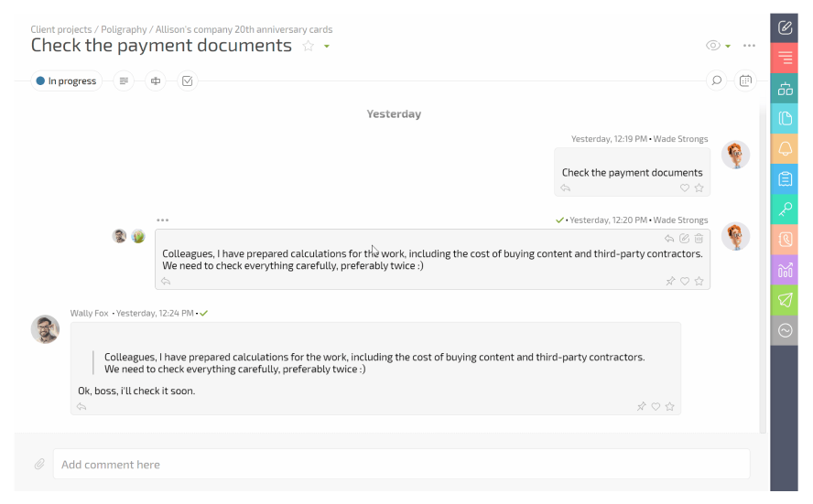Click the 'Add comment here' input field
This screenshot has height=504, width=813.
point(401,465)
